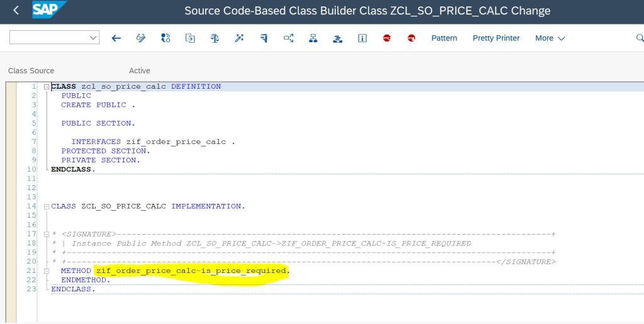Click the 'INTERFACES zif_order_price_calc' line
The width and height of the screenshot is (644, 324).
153,142
